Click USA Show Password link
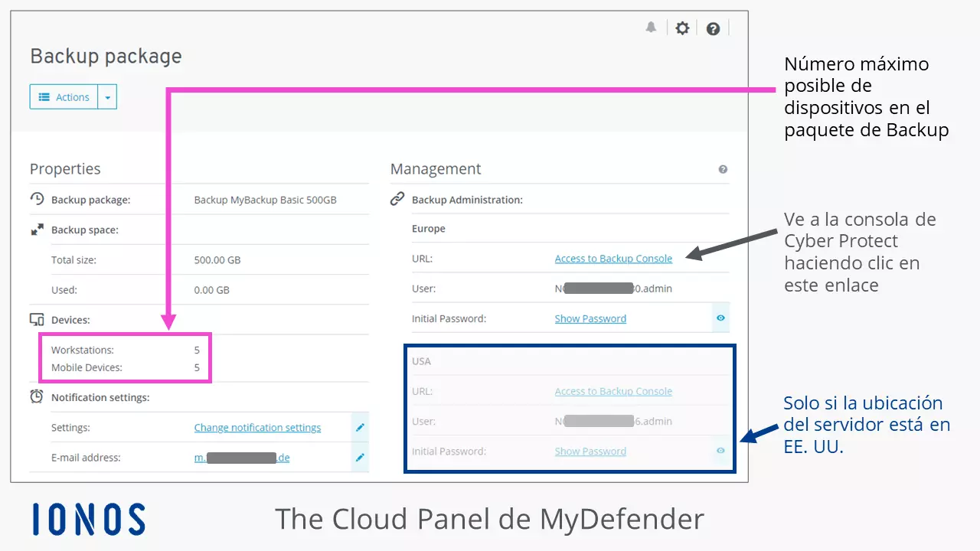Image resolution: width=980 pixels, height=551 pixels. [590, 452]
